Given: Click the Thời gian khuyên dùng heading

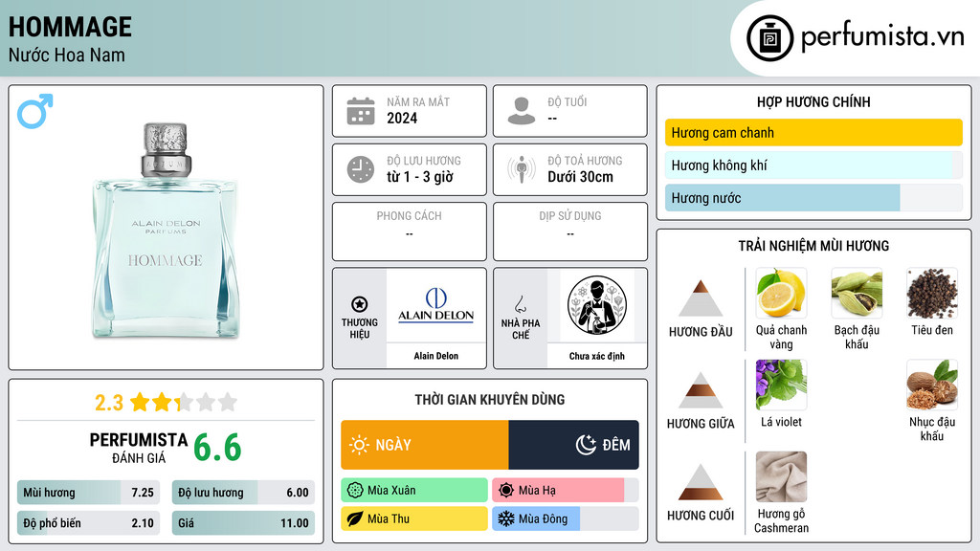Looking at the screenshot, I should 490,399.
